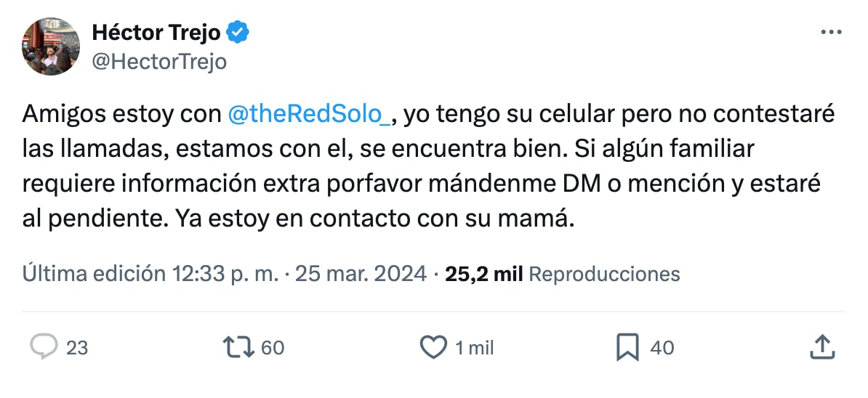Click the blue verified badge
This screenshot has height=398, width=868.
pyautogui.click(x=238, y=33)
